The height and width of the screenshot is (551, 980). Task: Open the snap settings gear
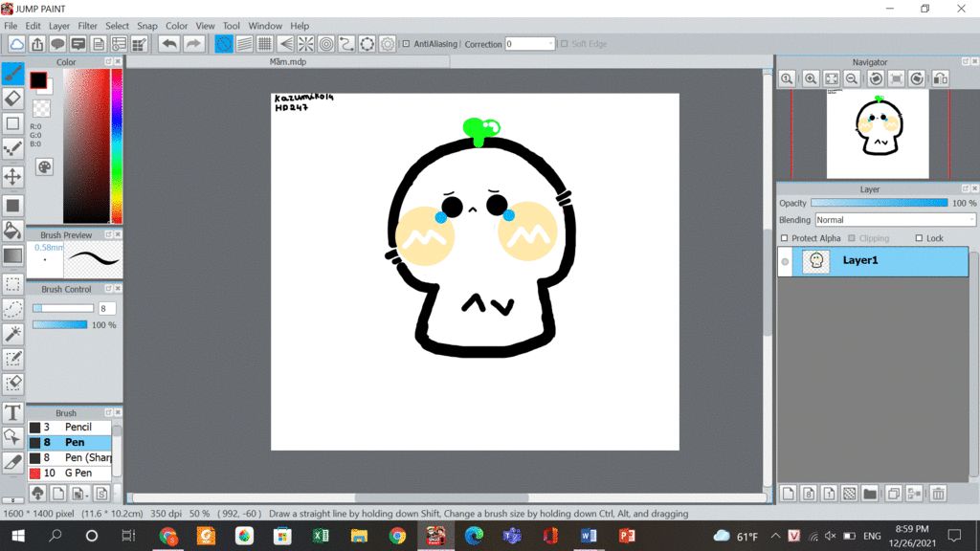coord(388,44)
